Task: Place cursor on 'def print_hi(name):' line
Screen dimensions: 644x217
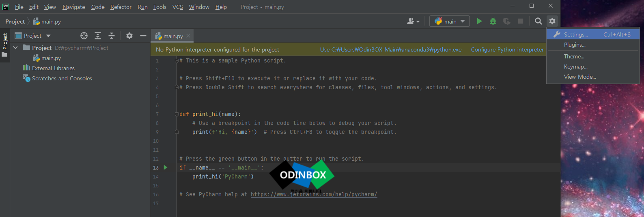Action: (210, 114)
